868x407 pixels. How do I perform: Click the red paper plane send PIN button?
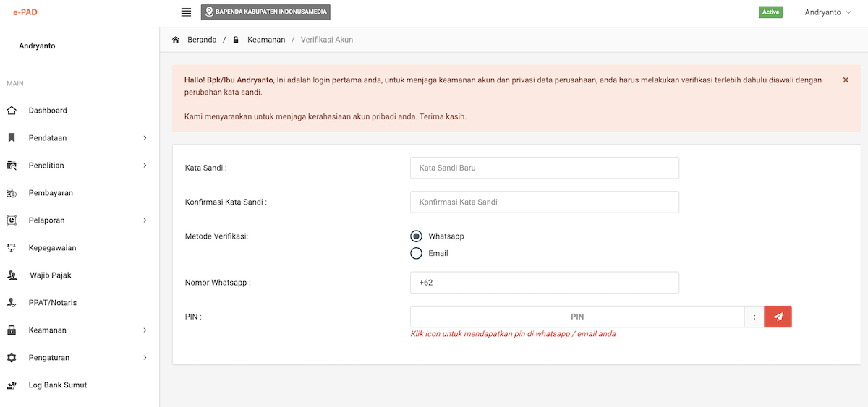778,317
